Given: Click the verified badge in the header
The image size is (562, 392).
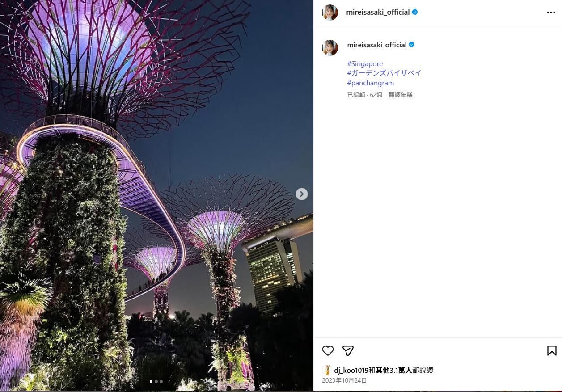Looking at the screenshot, I should tap(415, 12).
